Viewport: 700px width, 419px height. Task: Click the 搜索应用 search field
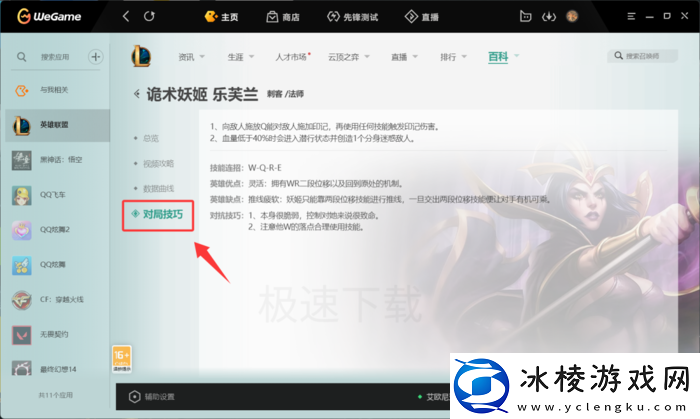tap(55, 57)
